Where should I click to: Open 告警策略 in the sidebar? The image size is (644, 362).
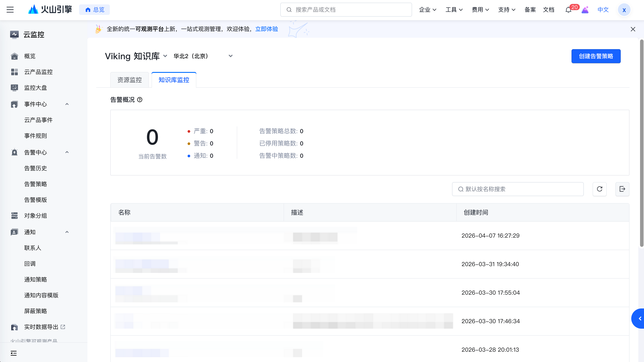(x=36, y=184)
